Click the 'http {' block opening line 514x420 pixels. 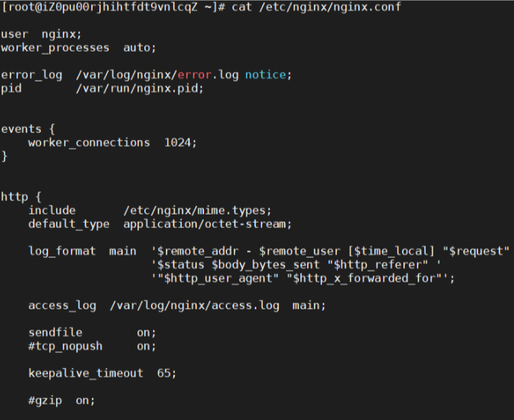click(x=22, y=197)
